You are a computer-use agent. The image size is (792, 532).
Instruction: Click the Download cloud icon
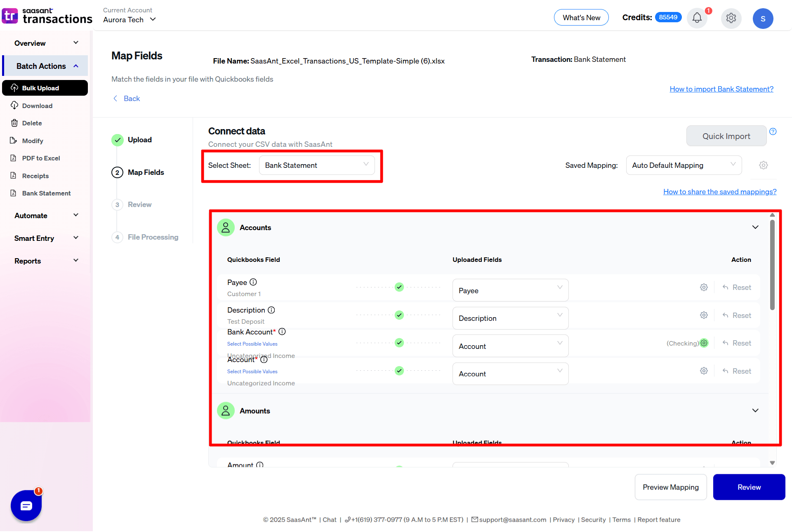pyautogui.click(x=14, y=105)
